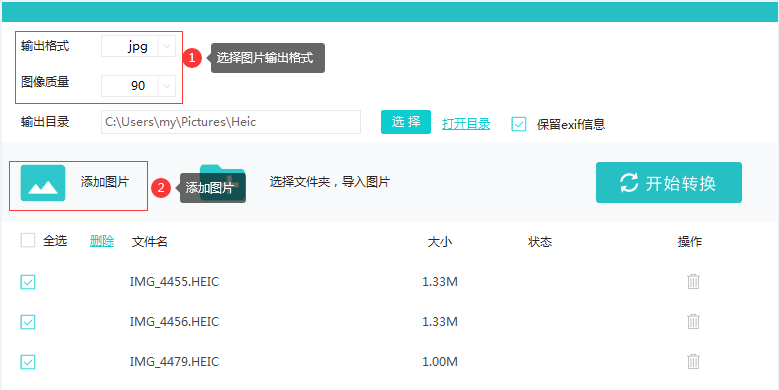Viewport: 779px width, 390px height.
Task: Open the 输出格式 jpg dropdown arrow
Action: [167, 46]
